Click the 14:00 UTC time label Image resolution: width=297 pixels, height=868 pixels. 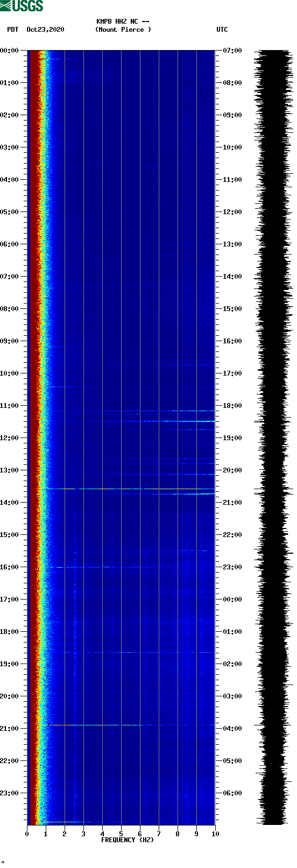232,277
